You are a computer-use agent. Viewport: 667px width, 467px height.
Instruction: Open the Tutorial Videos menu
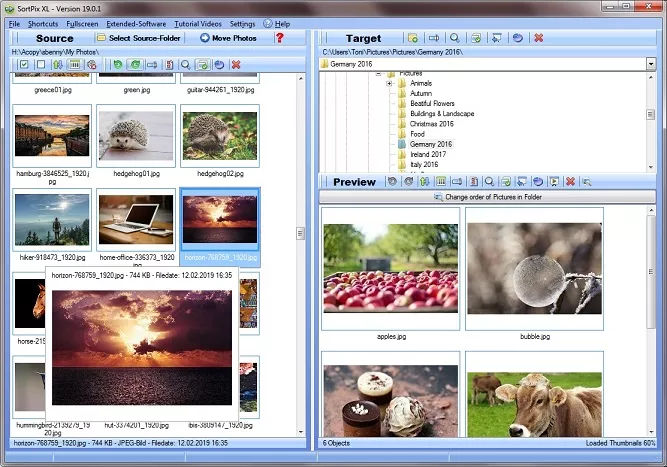(197, 23)
